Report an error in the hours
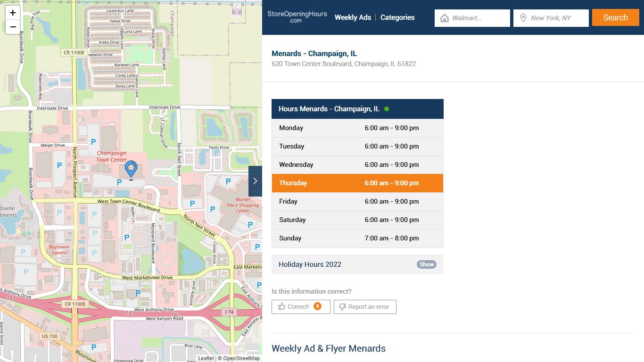 365,307
